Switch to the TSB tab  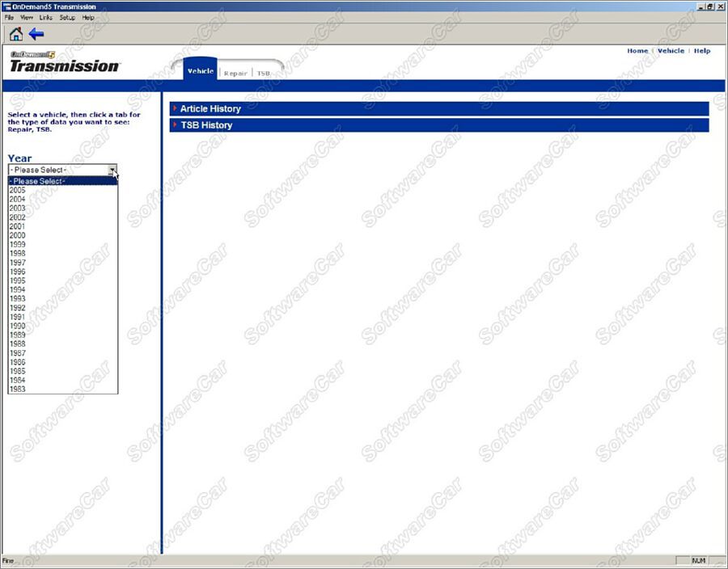click(264, 73)
